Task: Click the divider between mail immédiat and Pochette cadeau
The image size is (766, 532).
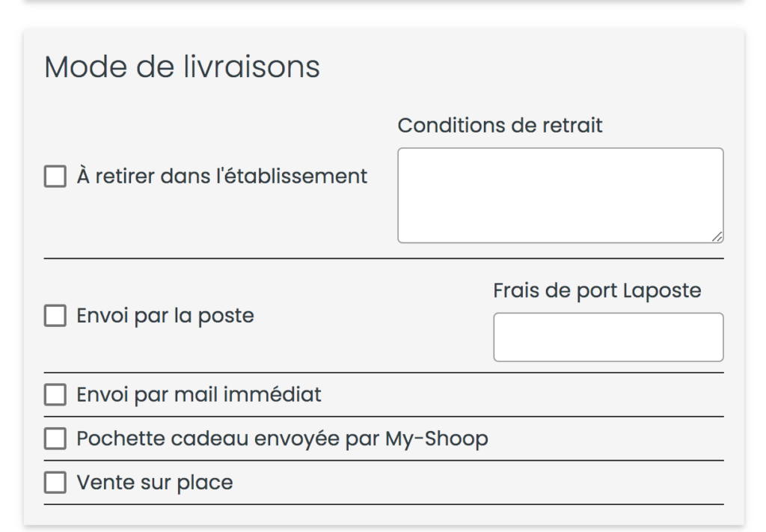Action: tap(384, 417)
